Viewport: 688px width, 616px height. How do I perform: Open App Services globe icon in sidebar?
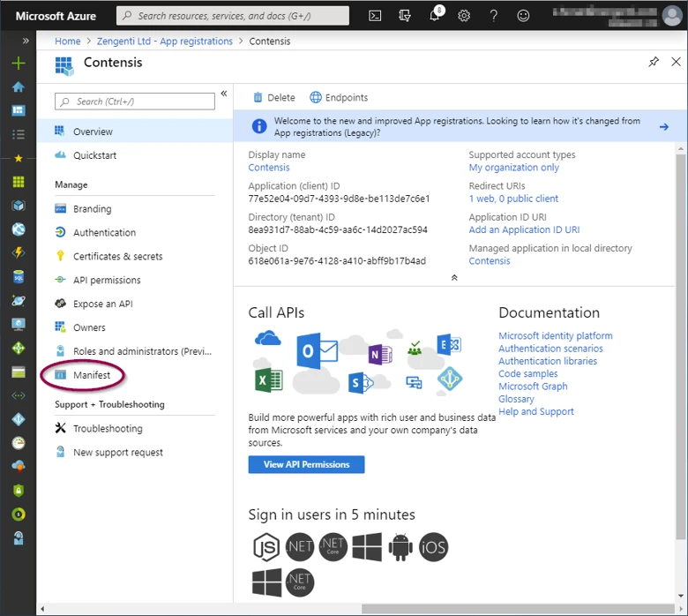pos(19,229)
